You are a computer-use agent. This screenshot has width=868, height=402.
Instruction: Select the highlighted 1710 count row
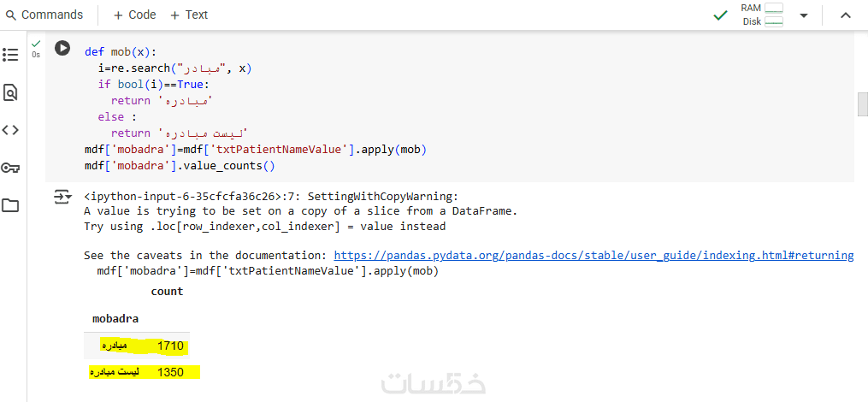coord(143,346)
